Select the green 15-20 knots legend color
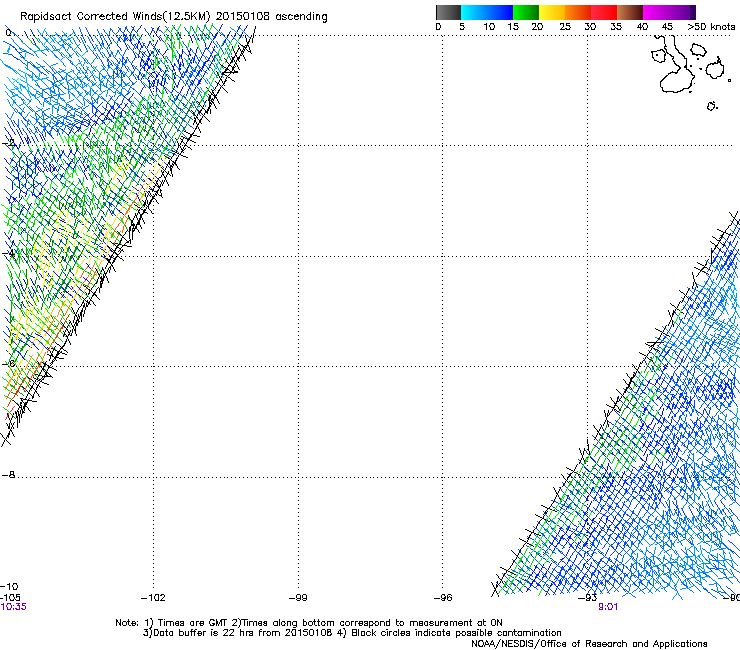The height and width of the screenshot is (650, 740). (526, 12)
